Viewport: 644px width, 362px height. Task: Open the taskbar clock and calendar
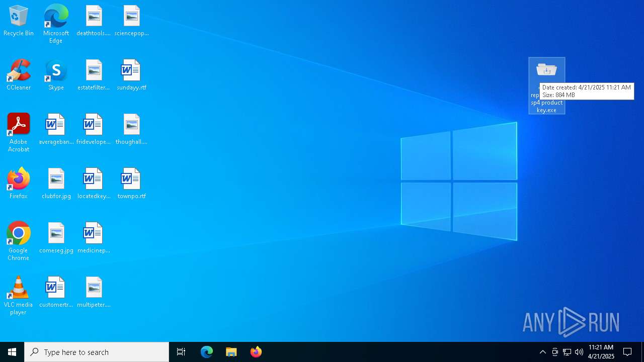click(601, 352)
